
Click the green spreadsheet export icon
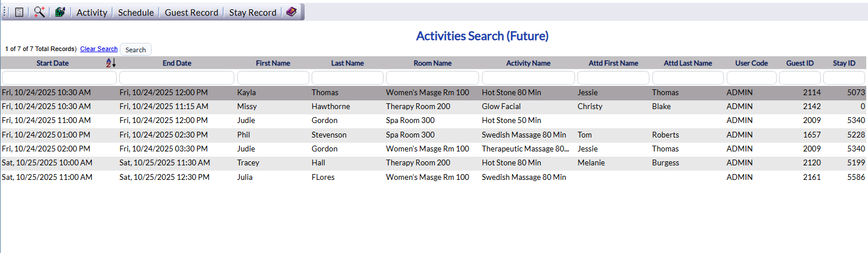(60, 12)
